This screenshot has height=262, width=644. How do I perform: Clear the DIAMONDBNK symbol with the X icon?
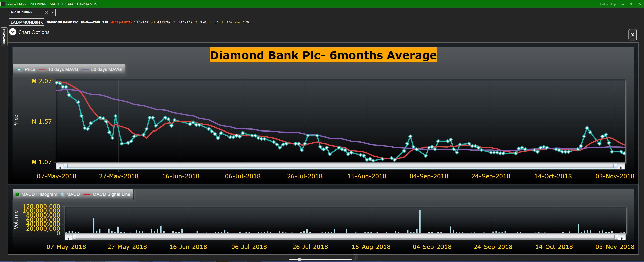coord(46,12)
